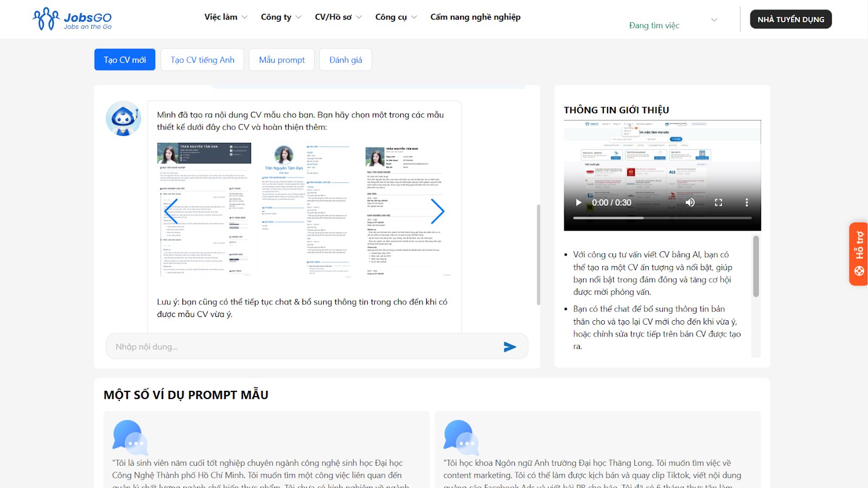
Task: Enter fullscreen mode on video
Action: coord(718,202)
